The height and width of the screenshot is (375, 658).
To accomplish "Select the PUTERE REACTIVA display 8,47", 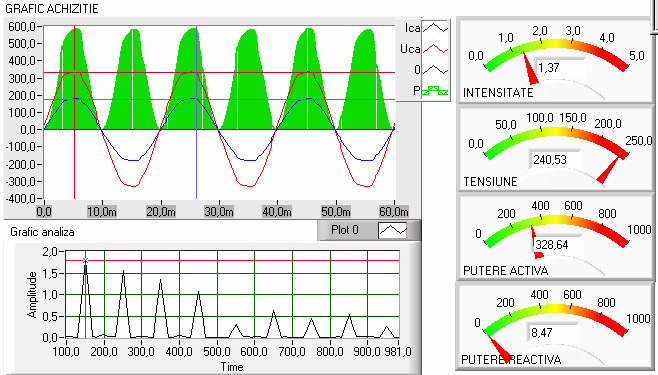I will tap(553, 333).
